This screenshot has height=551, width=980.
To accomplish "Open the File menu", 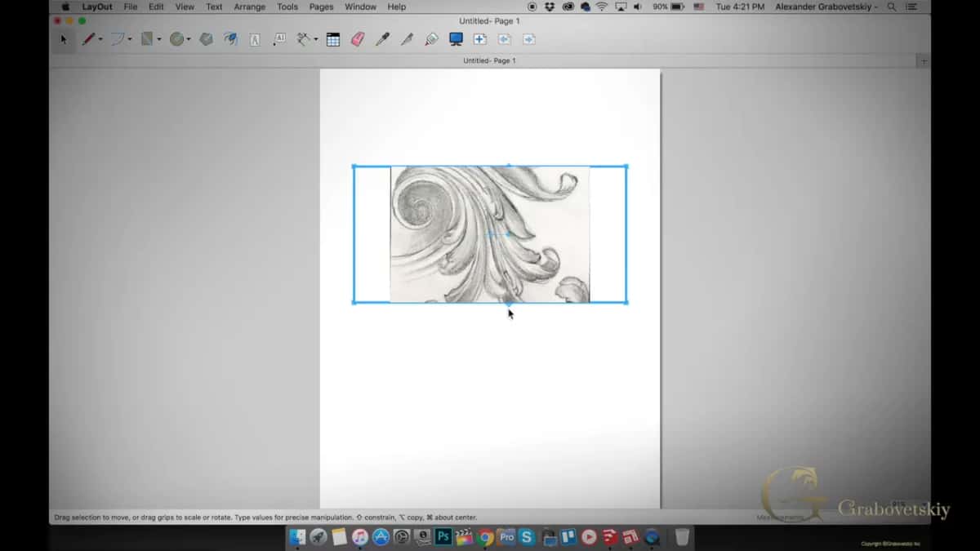I will (131, 7).
